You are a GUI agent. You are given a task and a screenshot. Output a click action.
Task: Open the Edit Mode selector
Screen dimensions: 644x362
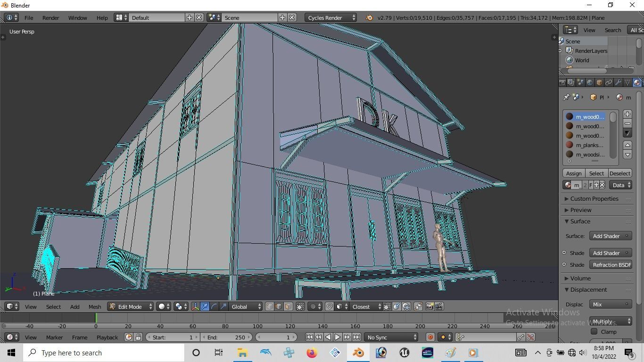131,307
